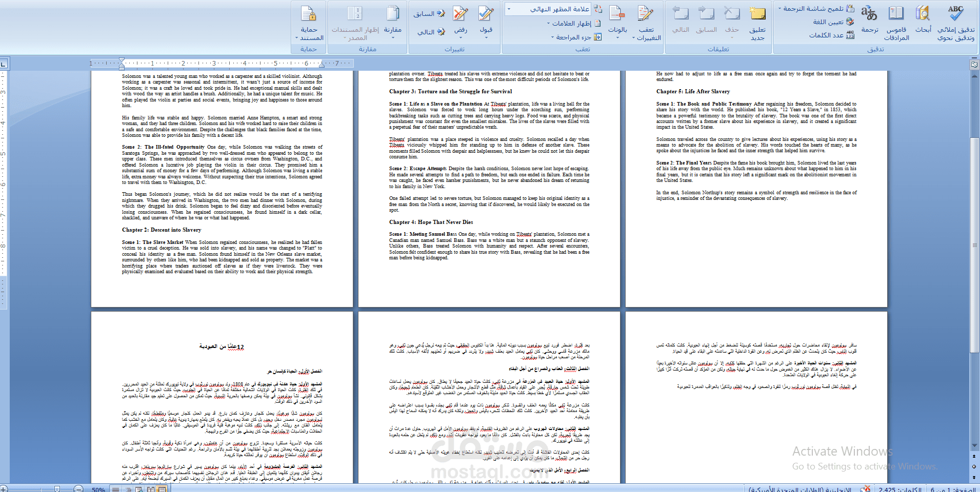Click the Balloons (بالونات) icon
Screen dimensions: 980x492
[x=617, y=13]
